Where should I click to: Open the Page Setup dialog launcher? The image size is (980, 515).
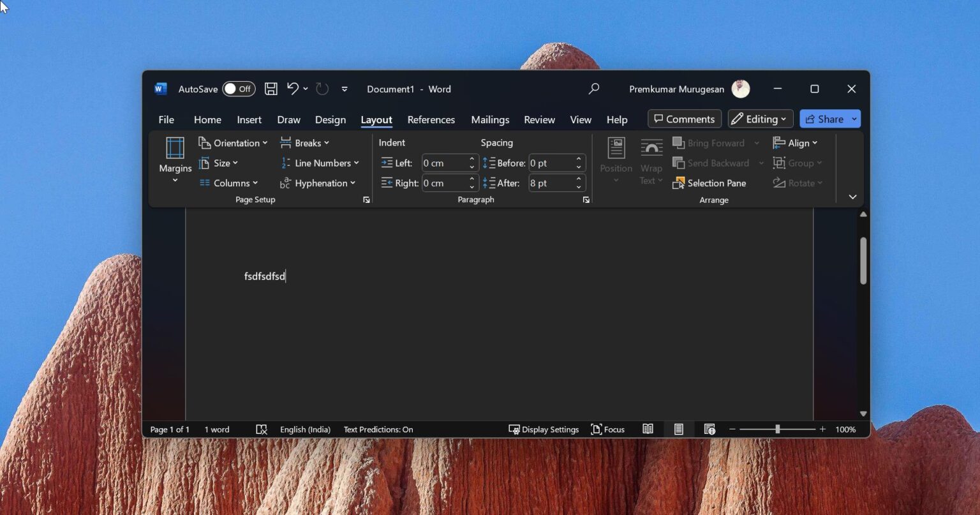(366, 200)
